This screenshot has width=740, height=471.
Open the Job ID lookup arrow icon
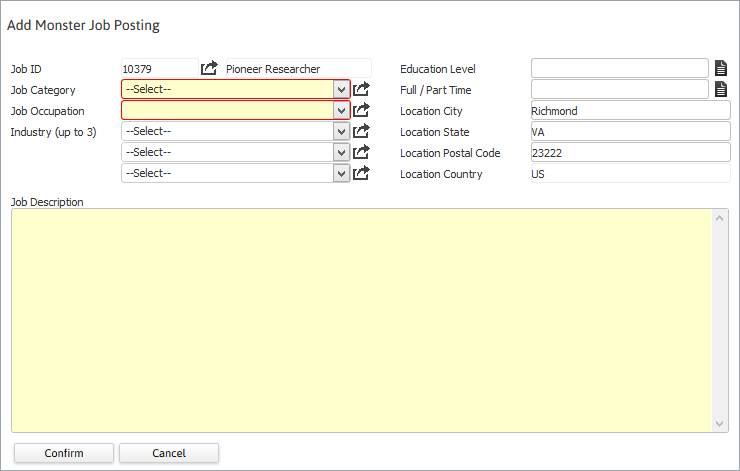(209, 68)
